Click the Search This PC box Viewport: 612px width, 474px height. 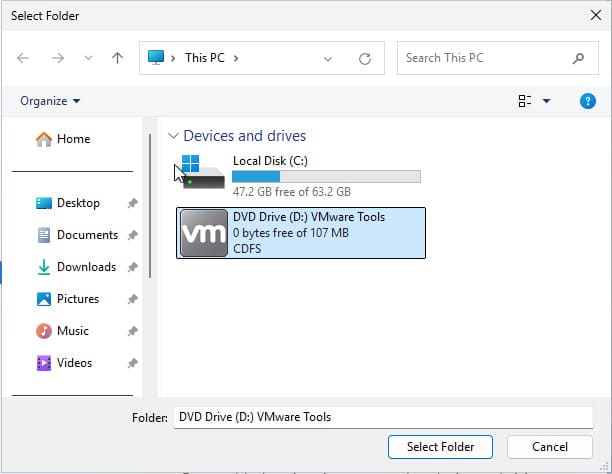[485, 58]
